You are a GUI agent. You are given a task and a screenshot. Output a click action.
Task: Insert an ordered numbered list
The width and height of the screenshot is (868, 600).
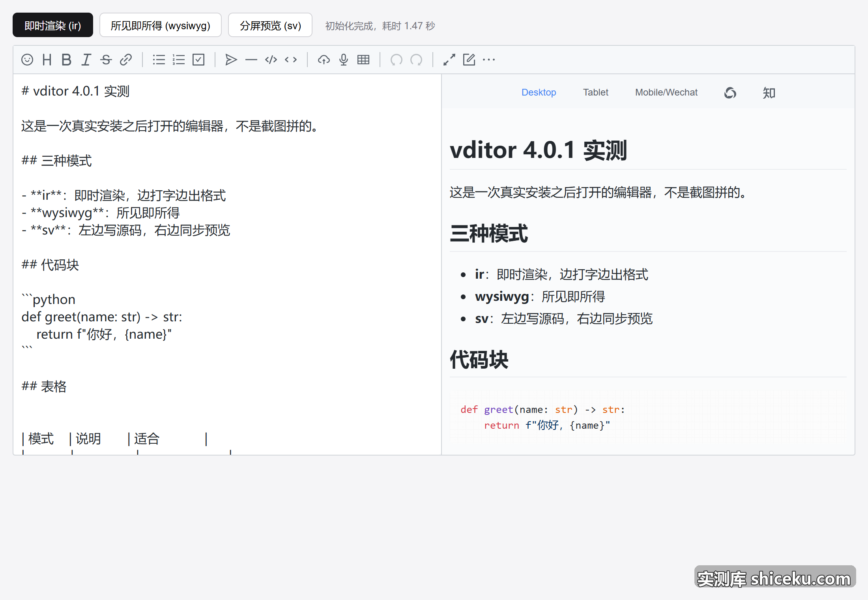click(x=179, y=60)
